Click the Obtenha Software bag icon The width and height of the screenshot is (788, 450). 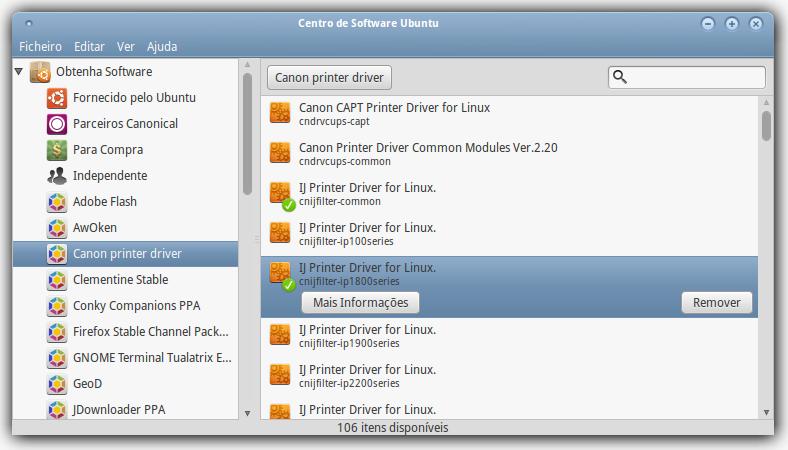[x=40, y=72]
